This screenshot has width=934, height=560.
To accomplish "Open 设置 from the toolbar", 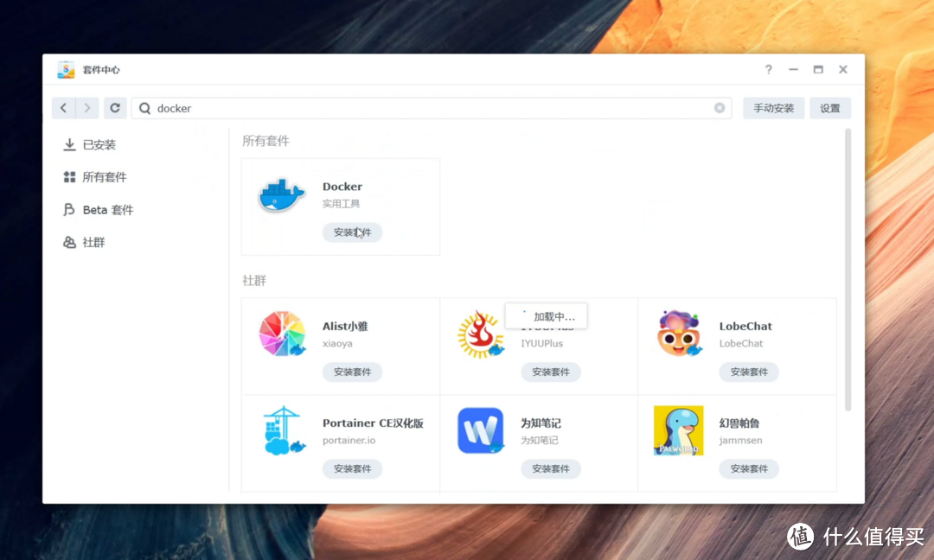I will pyautogui.click(x=829, y=107).
